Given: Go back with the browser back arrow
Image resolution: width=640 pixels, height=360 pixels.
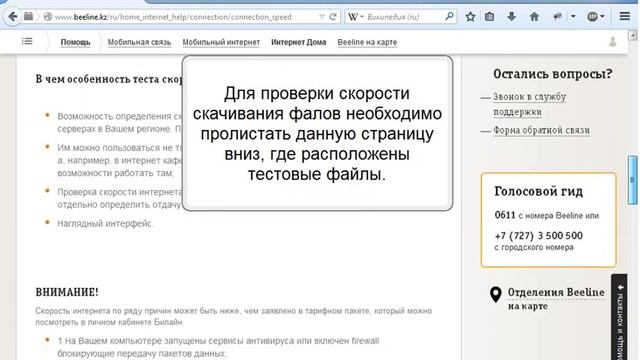Looking at the screenshot, I should [12, 17].
